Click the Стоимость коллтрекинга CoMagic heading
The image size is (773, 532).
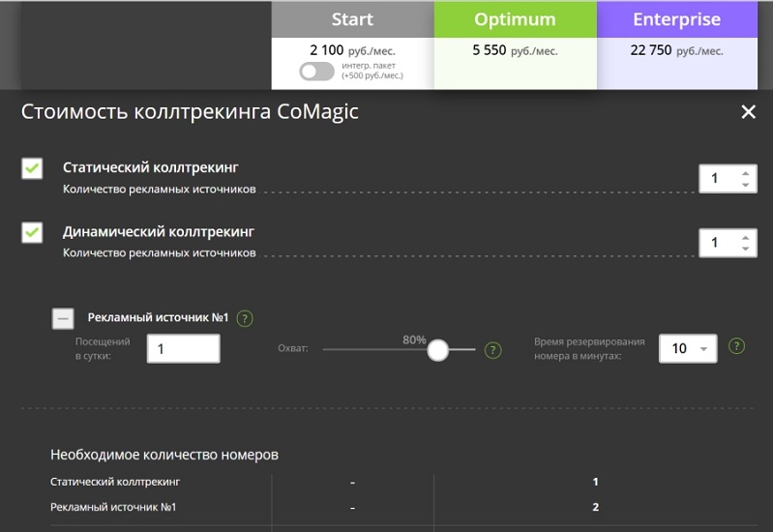click(190, 111)
